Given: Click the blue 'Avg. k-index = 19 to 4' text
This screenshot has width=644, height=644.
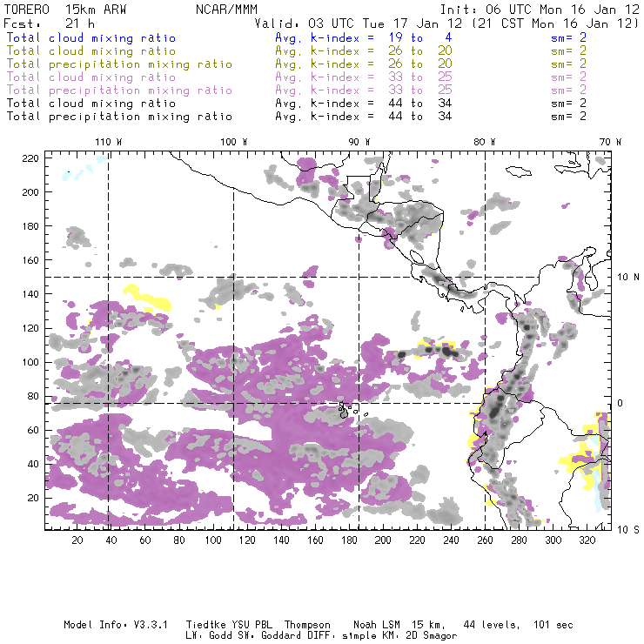Looking at the screenshot, I should click(364, 38).
